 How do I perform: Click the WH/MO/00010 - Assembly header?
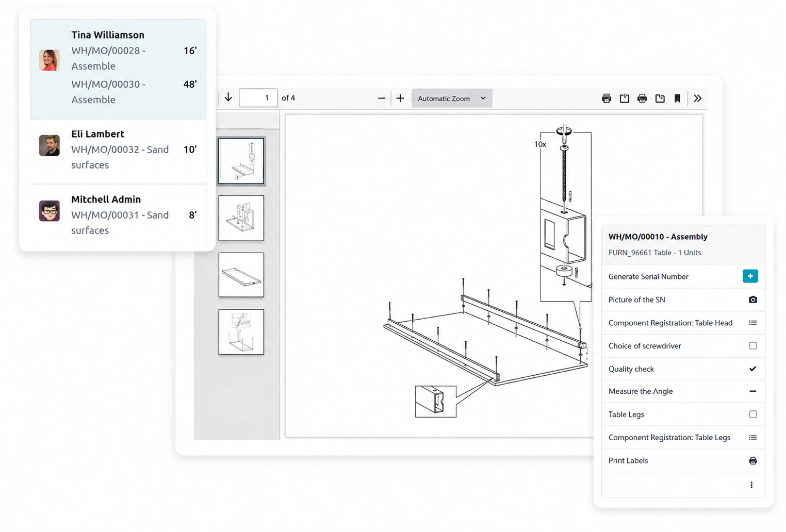pyautogui.click(x=658, y=237)
